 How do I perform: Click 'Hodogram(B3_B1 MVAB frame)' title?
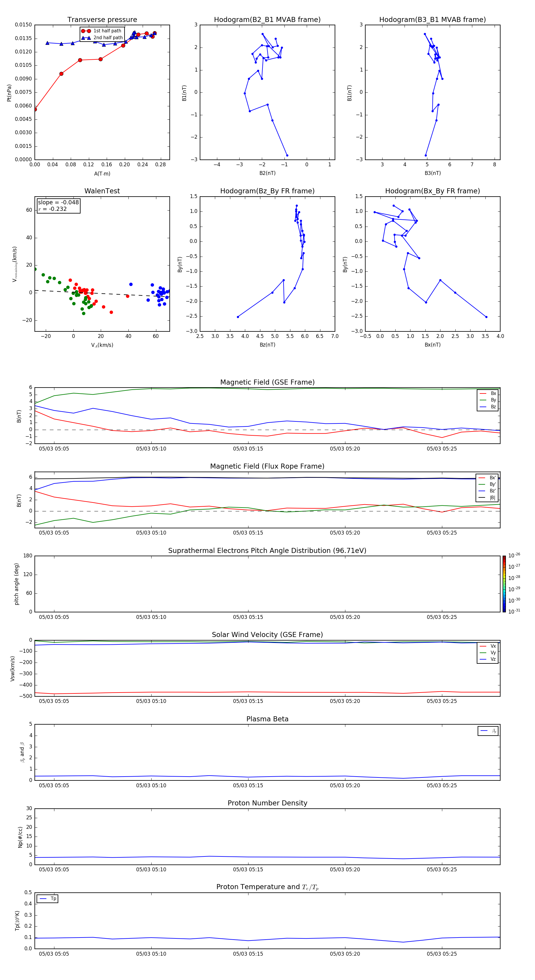click(x=432, y=20)
